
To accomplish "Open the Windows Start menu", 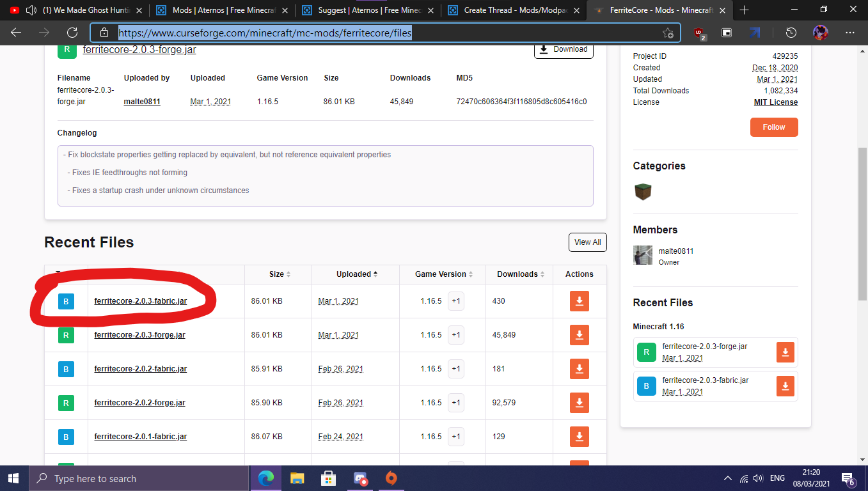I will pos(13,478).
